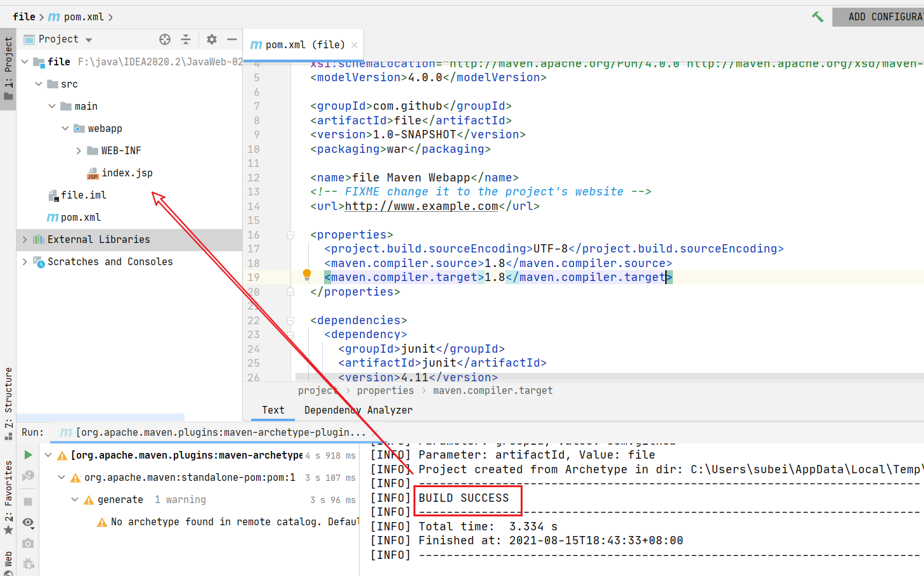The image size is (924, 576).
Task: Expand External Libraries node
Action: click(x=25, y=240)
